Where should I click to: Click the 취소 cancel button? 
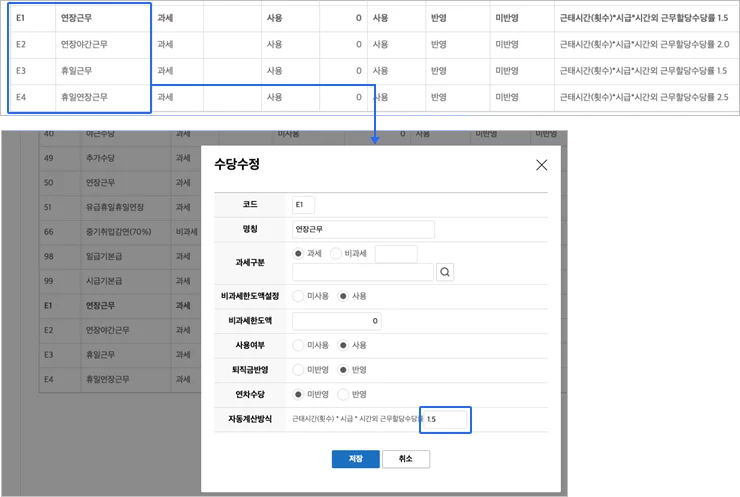(x=405, y=459)
